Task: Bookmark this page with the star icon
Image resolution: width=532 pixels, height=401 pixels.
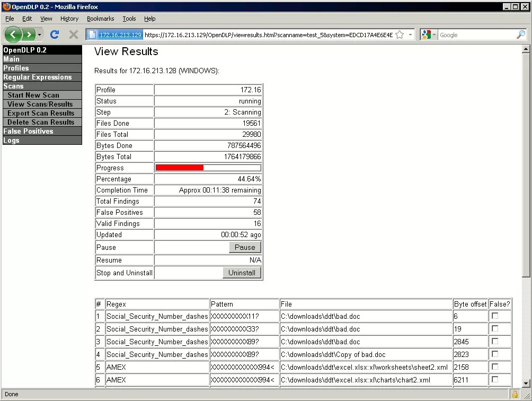Action: tap(400, 34)
